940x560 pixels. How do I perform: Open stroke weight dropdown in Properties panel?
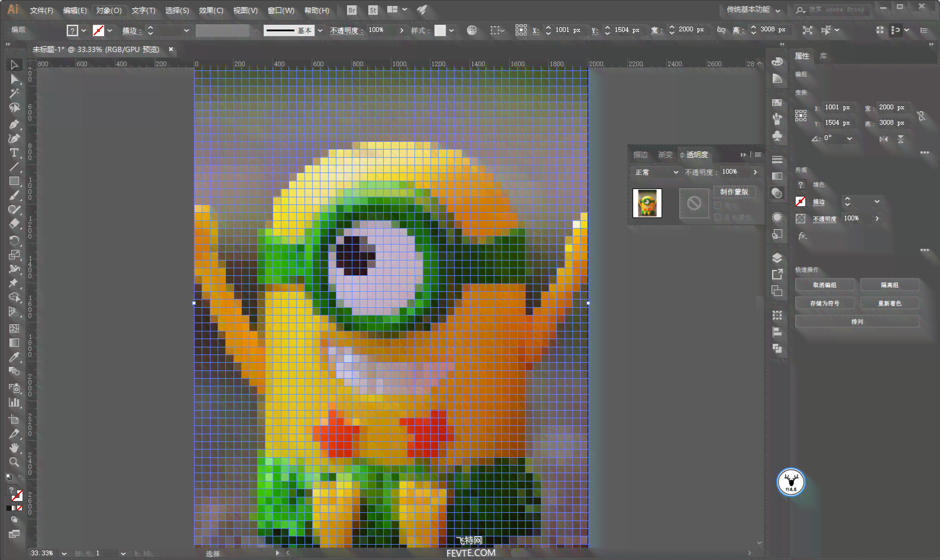click(x=877, y=201)
